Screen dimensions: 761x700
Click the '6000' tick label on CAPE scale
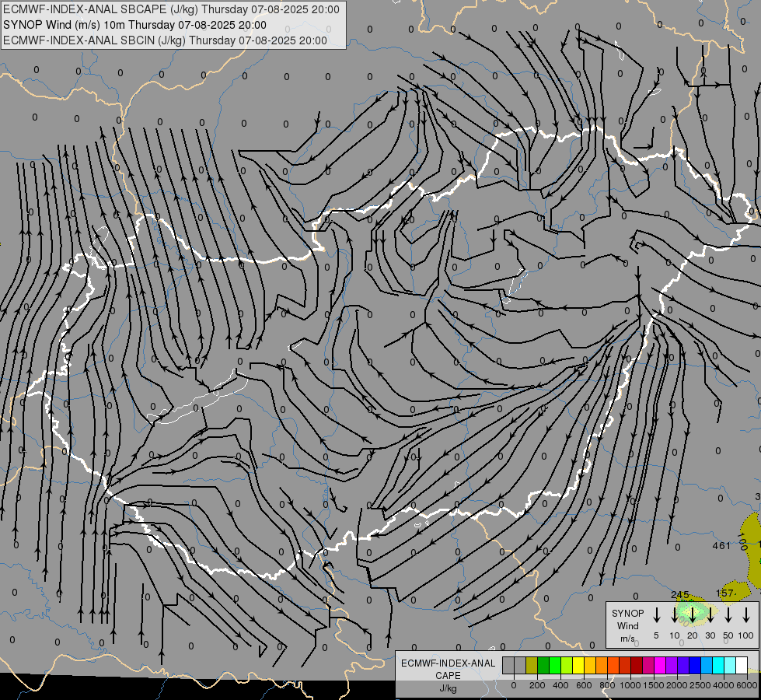click(747, 685)
